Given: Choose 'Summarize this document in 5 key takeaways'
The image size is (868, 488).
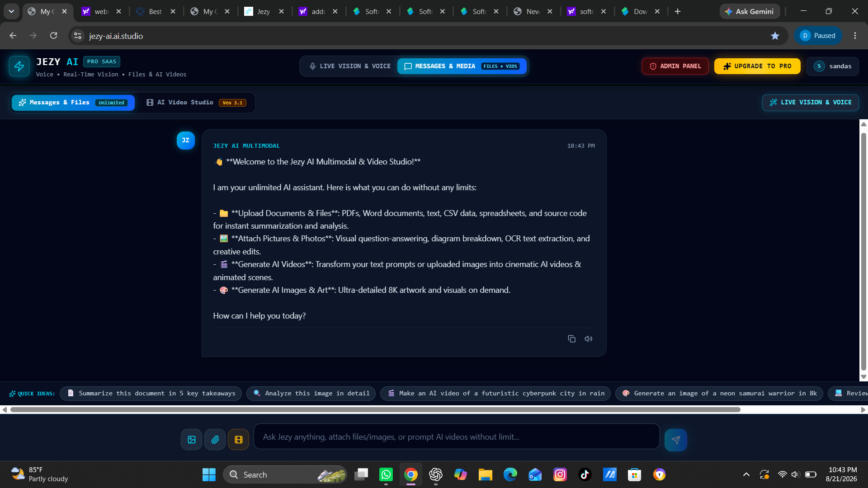Looking at the screenshot, I should point(151,394).
